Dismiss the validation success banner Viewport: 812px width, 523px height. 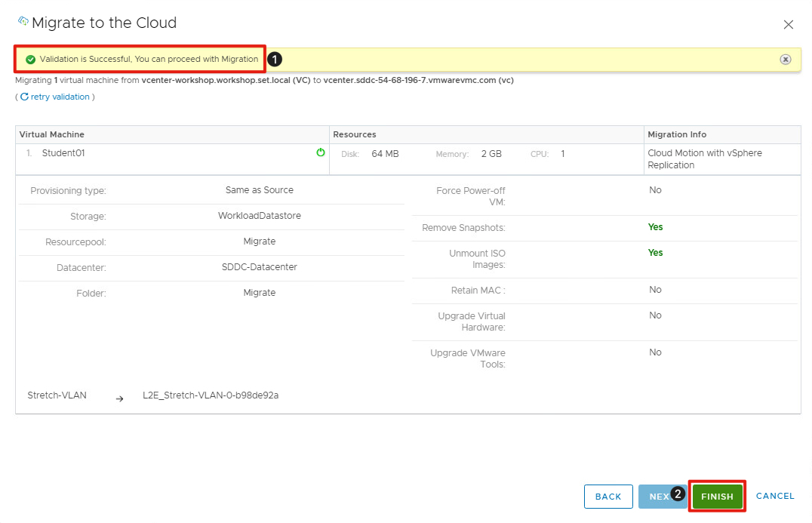click(785, 59)
